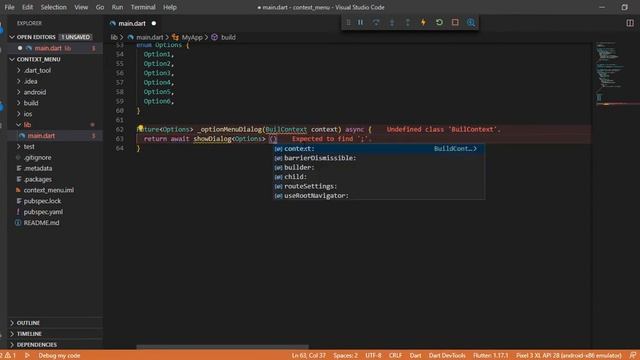This screenshot has width=640, height=360.
Task: Open the Help menu
Action: [170, 7]
